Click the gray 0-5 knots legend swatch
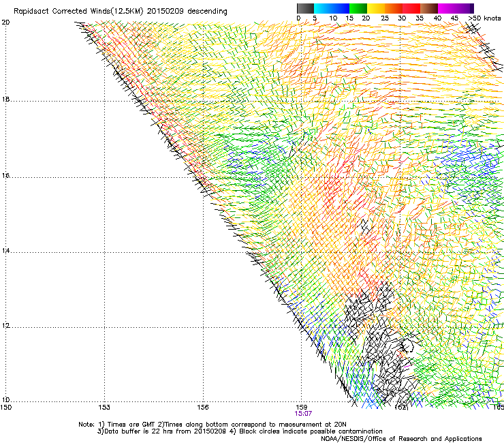 (305, 8)
